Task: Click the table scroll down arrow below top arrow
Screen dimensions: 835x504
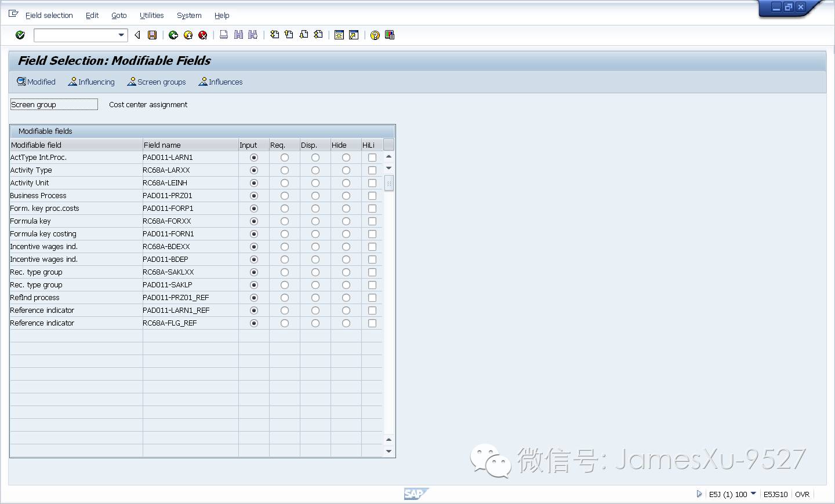Action: tap(389, 168)
